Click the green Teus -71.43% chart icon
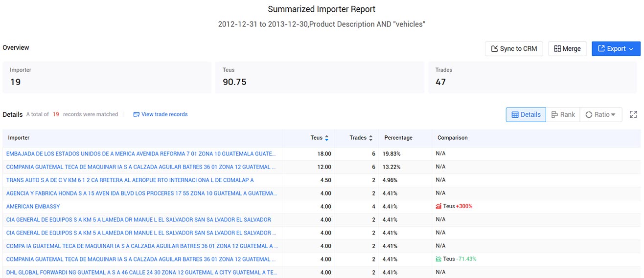The image size is (644, 278). [x=438, y=259]
